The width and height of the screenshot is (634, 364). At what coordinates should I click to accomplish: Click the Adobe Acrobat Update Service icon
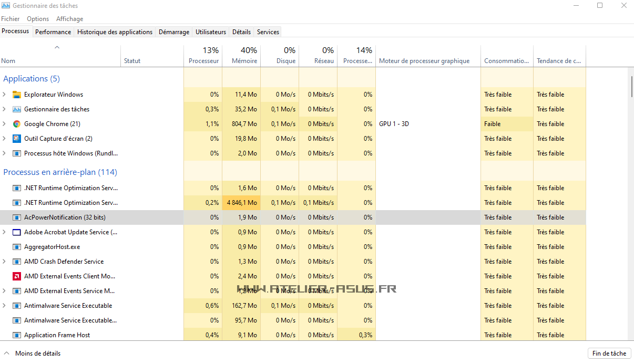(16, 232)
